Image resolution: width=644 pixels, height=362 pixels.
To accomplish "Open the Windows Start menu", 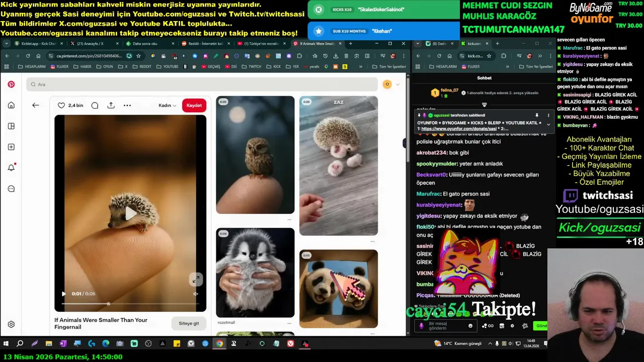I will [6, 344].
